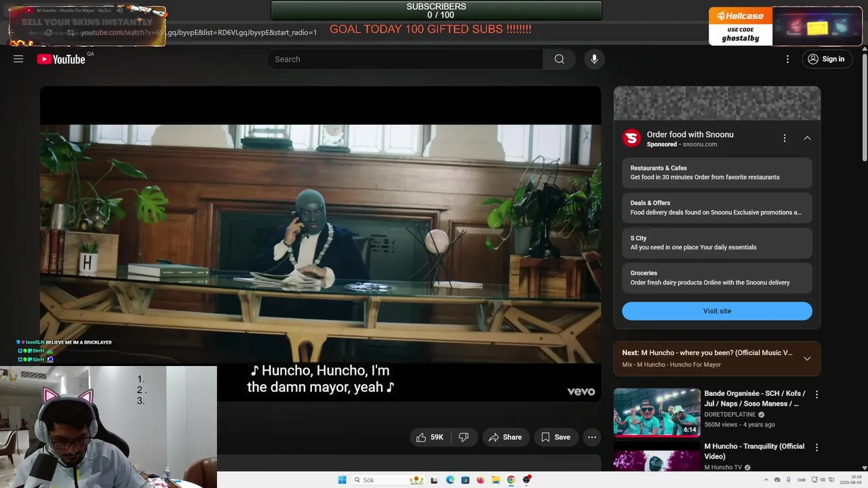Open YouTube settings three-dot menu
The height and width of the screenshot is (488, 868).
pyautogui.click(x=787, y=59)
